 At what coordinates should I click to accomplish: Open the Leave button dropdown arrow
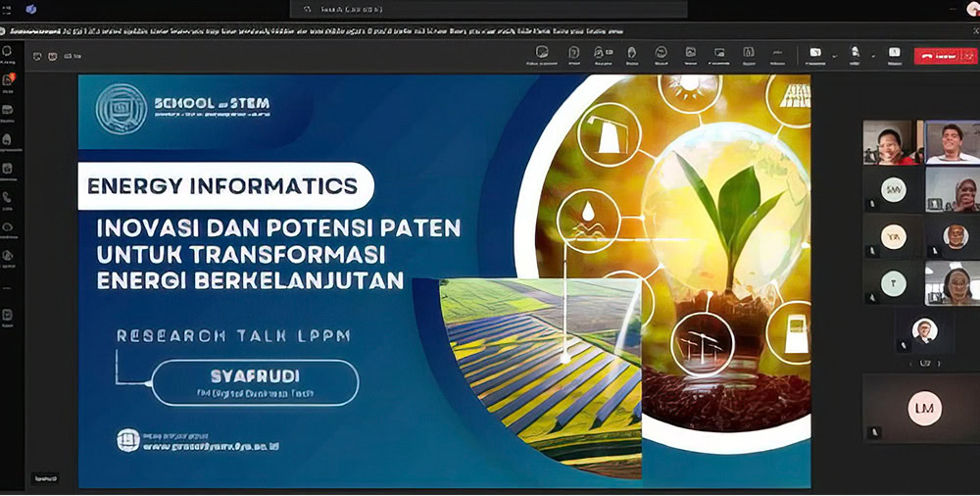pyautogui.click(x=965, y=56)
